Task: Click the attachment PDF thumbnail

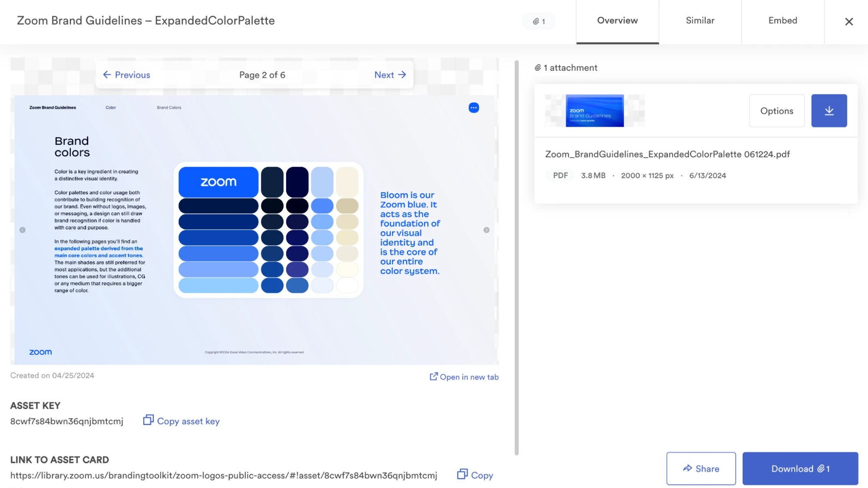Action: [594, 111]
